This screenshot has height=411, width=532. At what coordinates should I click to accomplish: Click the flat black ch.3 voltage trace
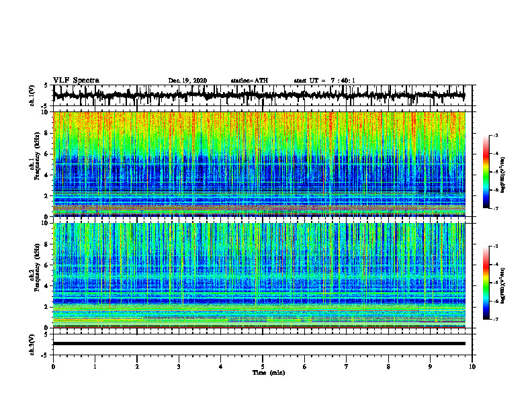(259, 344)
